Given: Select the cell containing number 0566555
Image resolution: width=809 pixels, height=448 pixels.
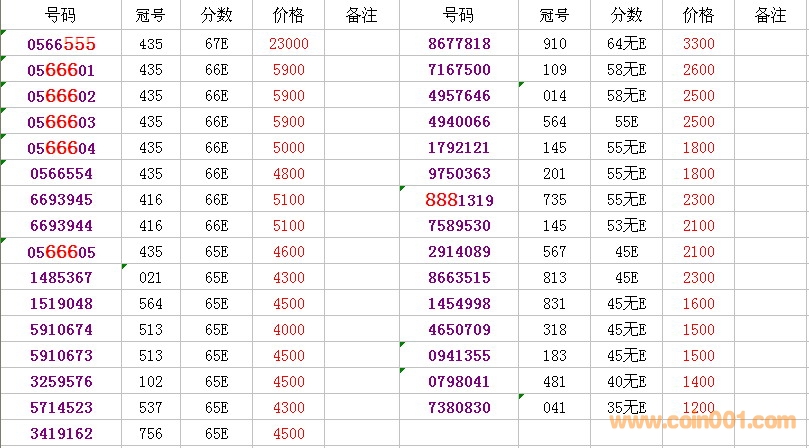Looking at the screenshot, I should [x=61, y=44].
